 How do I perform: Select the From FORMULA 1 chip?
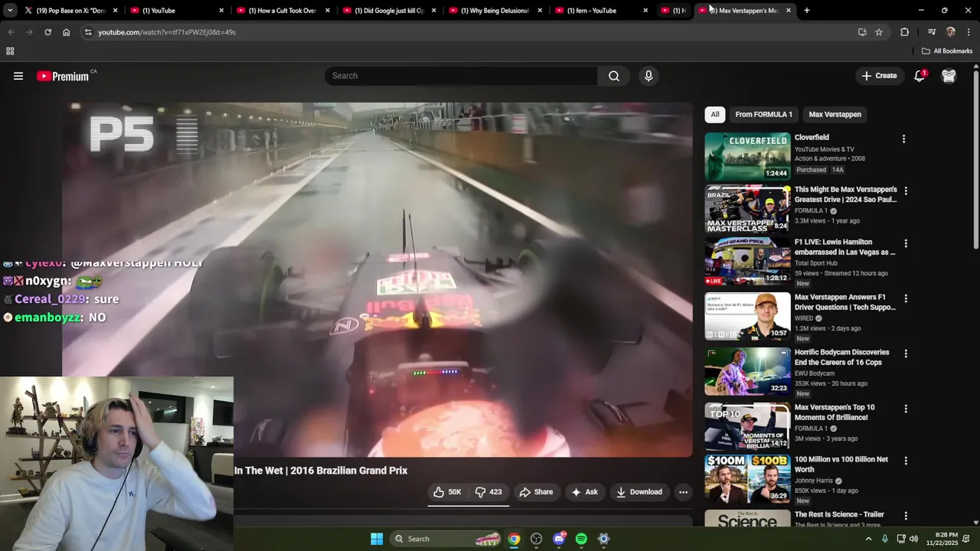763,114
